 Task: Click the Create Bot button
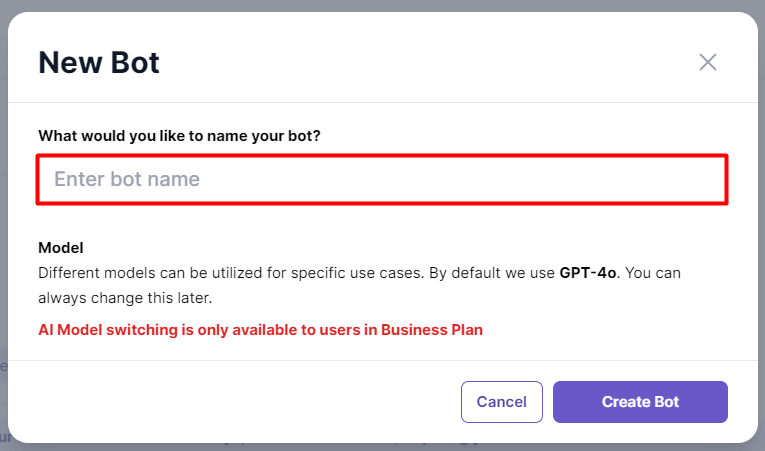(640, 402)
